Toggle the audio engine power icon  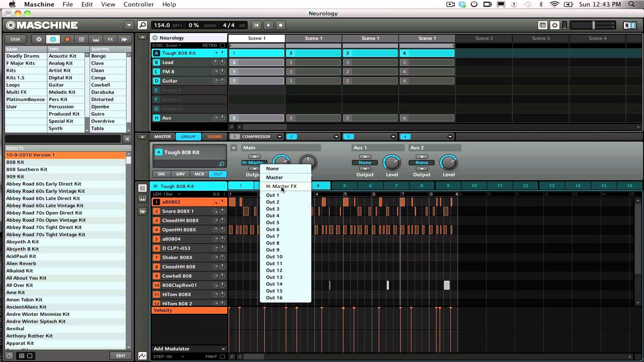(x=554, y=25)
